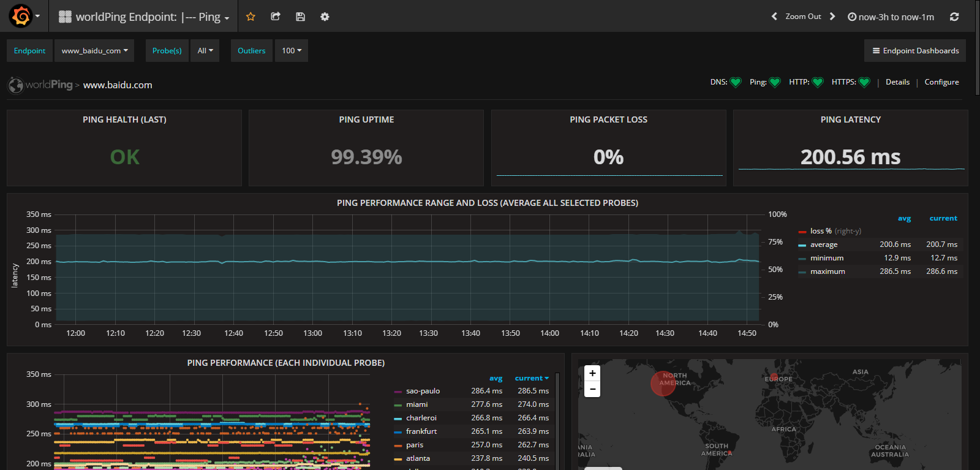
Task: Click the sao-paulo purple color swatch
Action: point(398,392)
